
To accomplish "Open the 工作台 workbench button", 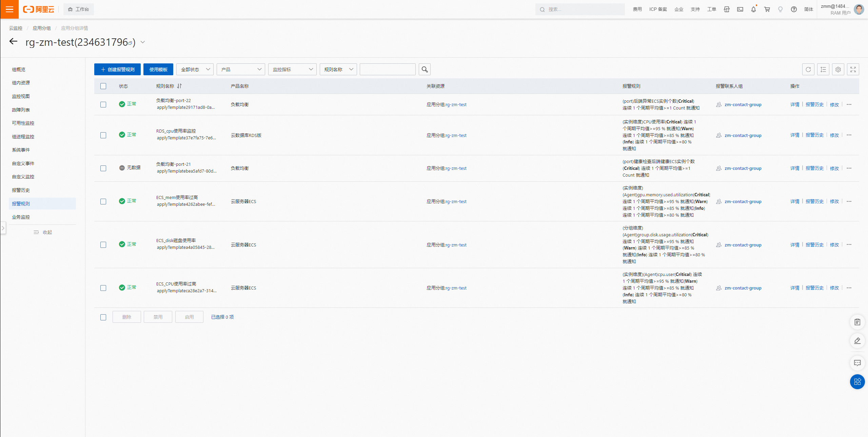I will [79, 9].
